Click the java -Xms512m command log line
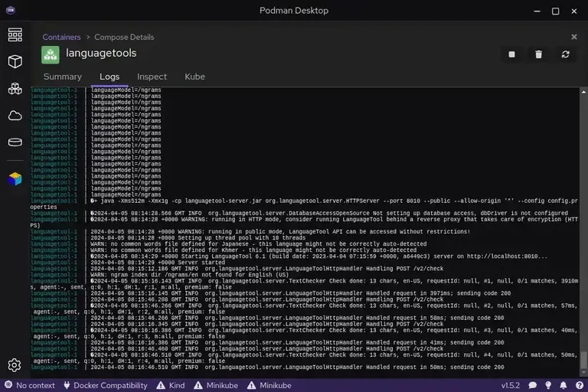Screen dimensions: 588x392 (x=304, y=204)
